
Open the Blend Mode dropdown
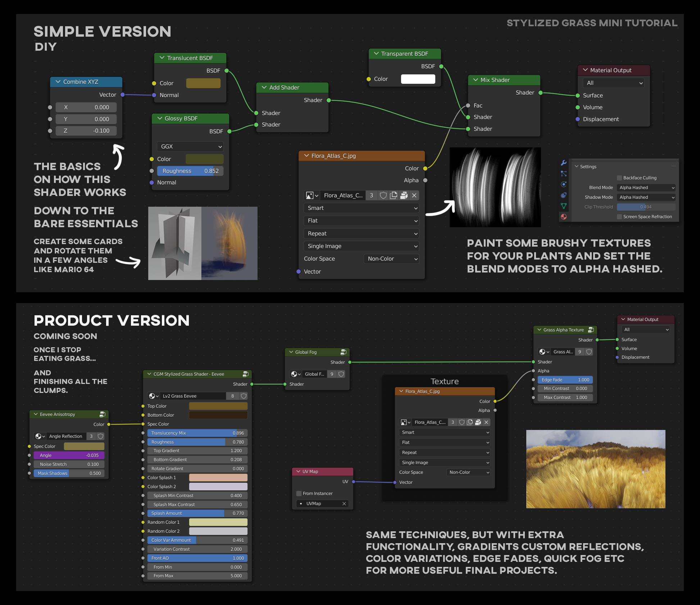tap(646, 188)
